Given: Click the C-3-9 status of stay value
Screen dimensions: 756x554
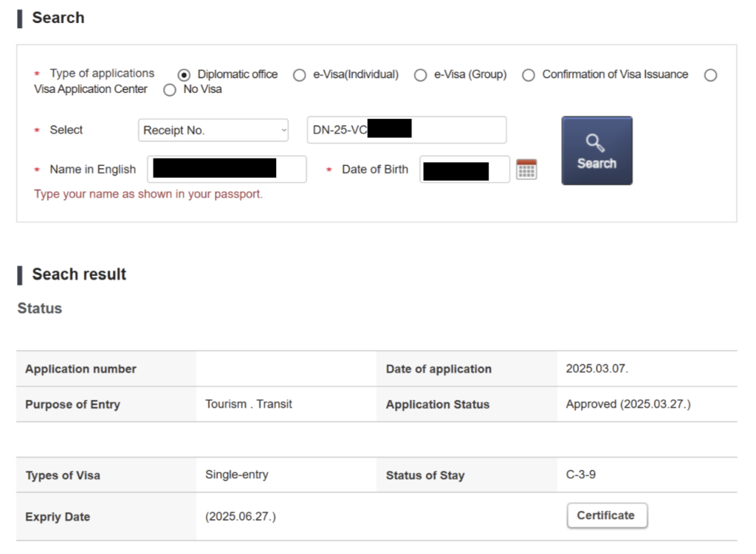Looking at the screenshot, I should (x=581, y=475).
